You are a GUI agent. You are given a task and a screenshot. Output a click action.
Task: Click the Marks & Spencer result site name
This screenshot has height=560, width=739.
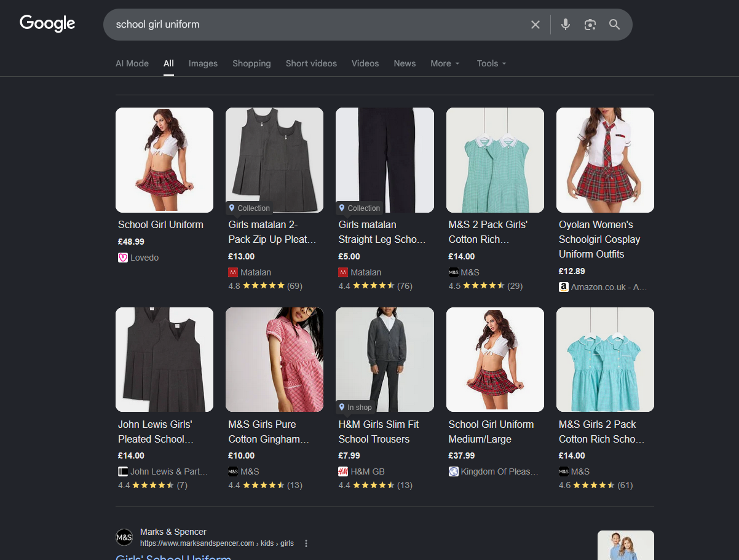pos(173,532)
